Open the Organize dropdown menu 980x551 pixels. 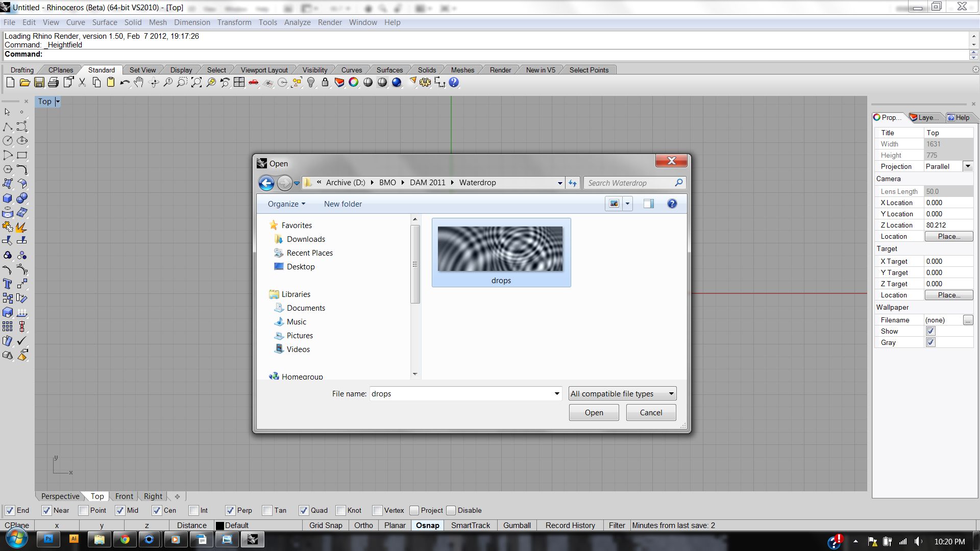[x=286, y=204]
